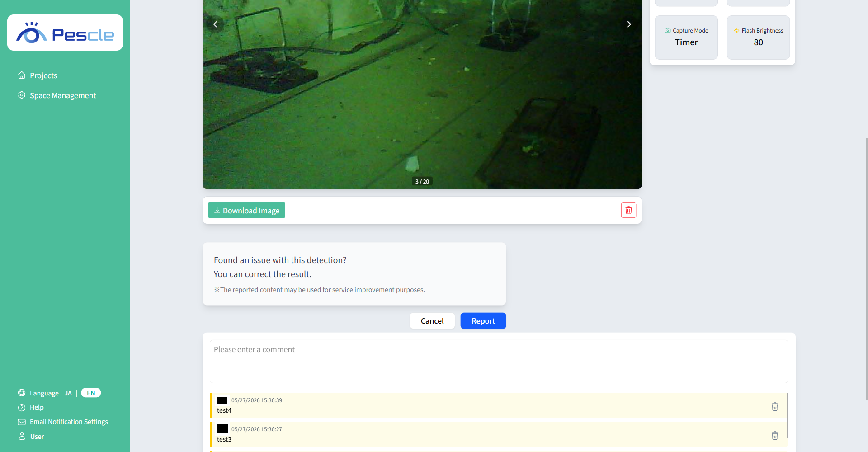Click the Pescle logo

[65, 33]
